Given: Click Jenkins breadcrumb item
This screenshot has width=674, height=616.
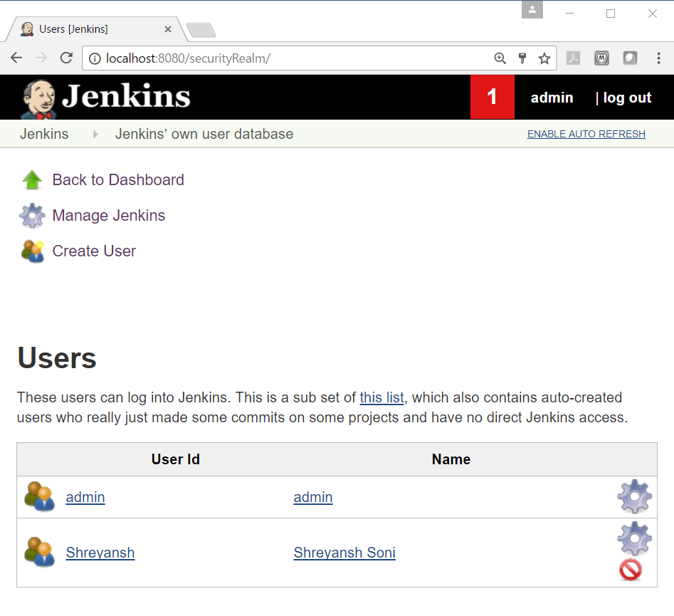Looking at the screenshot, I should point(44,134).
